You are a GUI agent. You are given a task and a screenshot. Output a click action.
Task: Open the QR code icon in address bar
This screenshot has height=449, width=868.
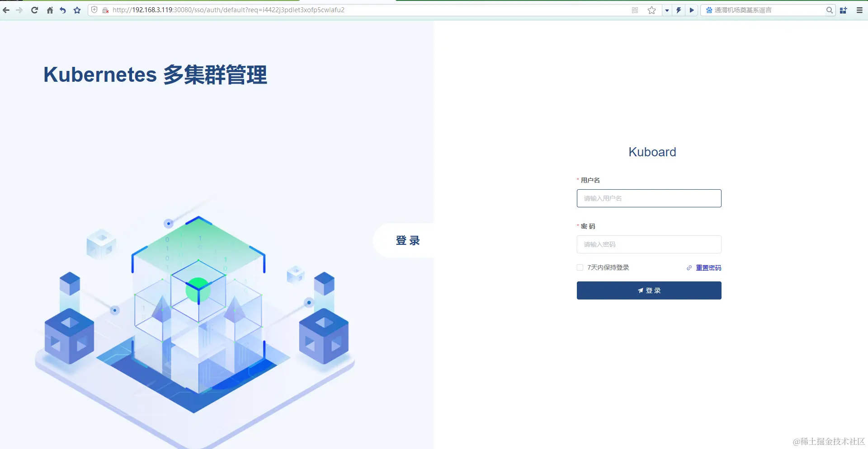[635, 10]
